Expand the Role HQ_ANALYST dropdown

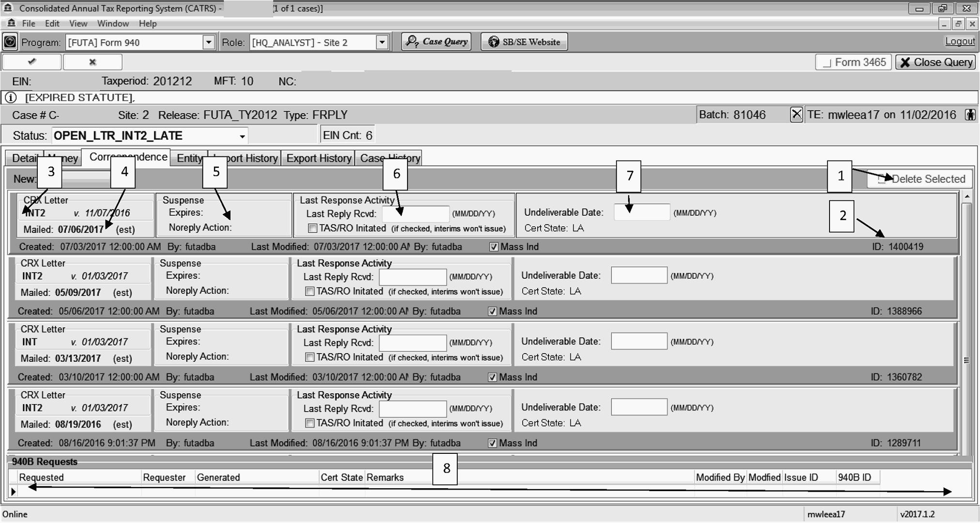click(382, 43)
